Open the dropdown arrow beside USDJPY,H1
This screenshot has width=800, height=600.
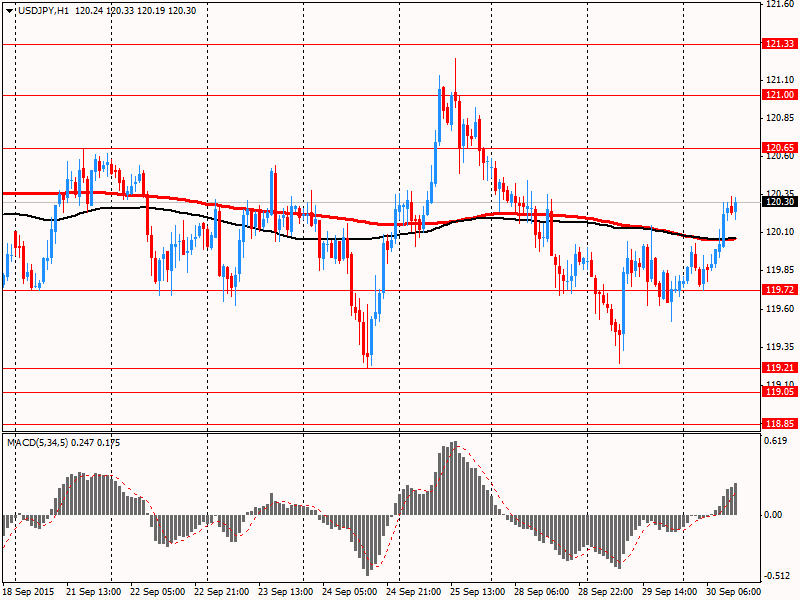8,9
